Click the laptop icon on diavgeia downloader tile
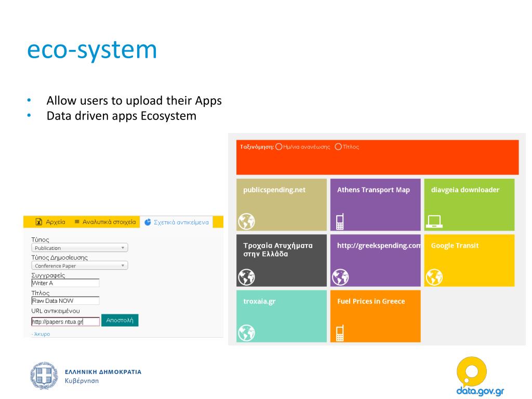Screen dimensions: 532x399 point(434,222)
